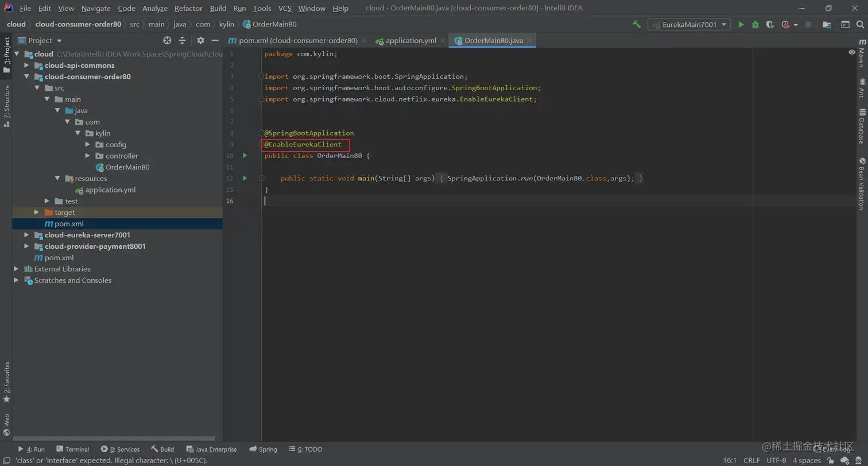This screenshot has width=868, height=466.
Task: Click the locate-file crosshair in Project panel
Action: [x=167, y=40]
